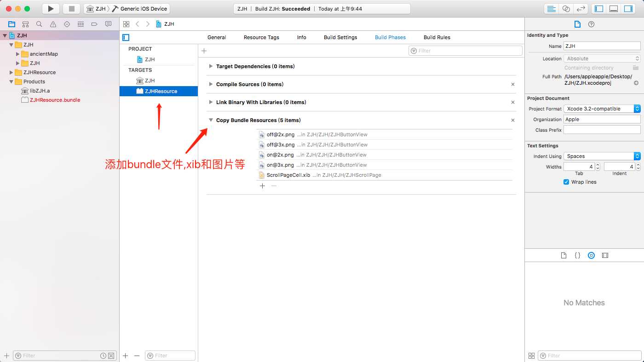Open the issue navigator warning icon
Viewport: 644px width, 362px height.
53,24
